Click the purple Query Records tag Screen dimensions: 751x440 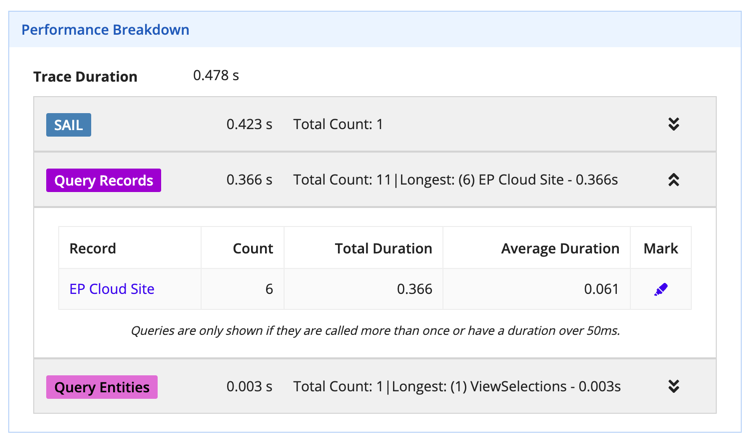(103, 181)
